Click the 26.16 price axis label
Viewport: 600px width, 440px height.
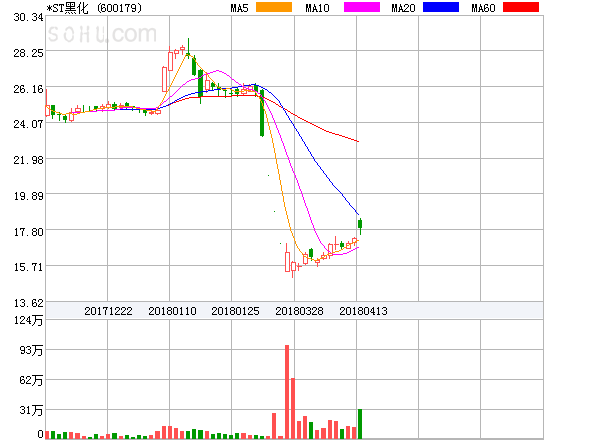(x=28, y=89)
